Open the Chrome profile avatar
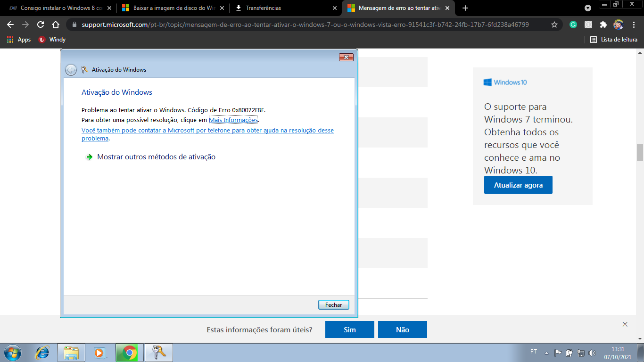The width and height of the screenshot is (644, 362). 618,25
